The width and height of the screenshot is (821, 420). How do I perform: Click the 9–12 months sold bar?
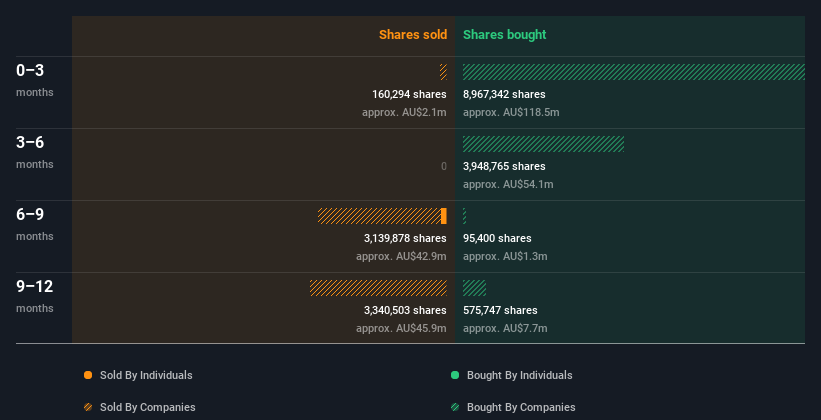[x=379, y=288]
